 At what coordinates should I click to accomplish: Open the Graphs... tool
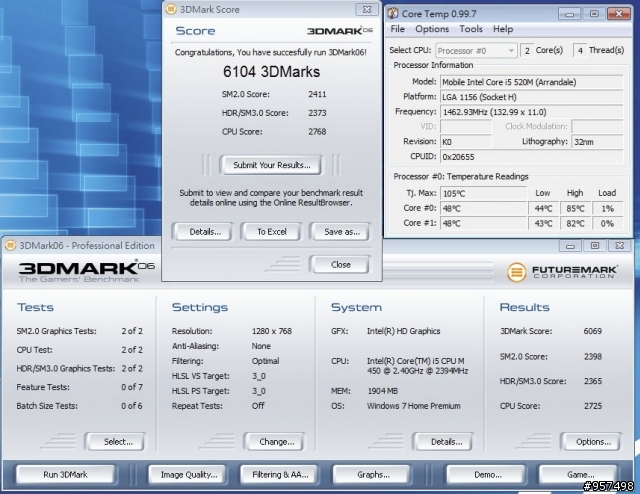(371, 474)
